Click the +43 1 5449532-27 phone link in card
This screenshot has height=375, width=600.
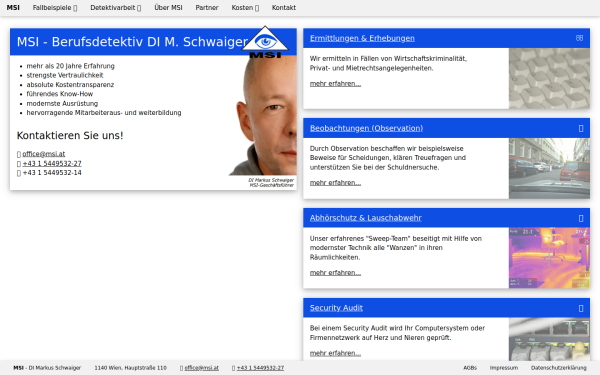click(52, 163)
